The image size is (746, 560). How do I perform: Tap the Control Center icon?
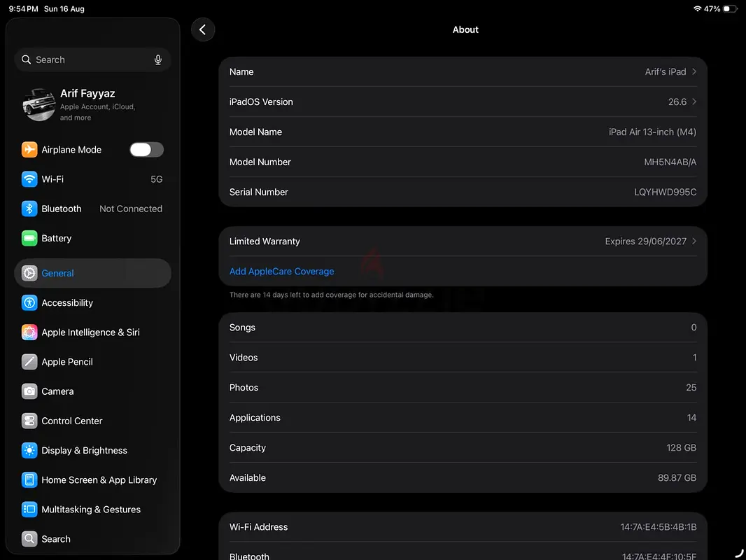[x=29, y=421]
